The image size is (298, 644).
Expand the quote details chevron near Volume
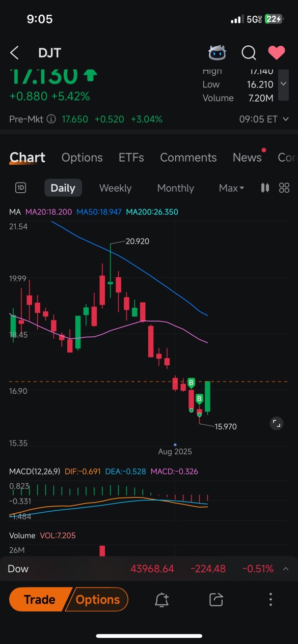284,84
